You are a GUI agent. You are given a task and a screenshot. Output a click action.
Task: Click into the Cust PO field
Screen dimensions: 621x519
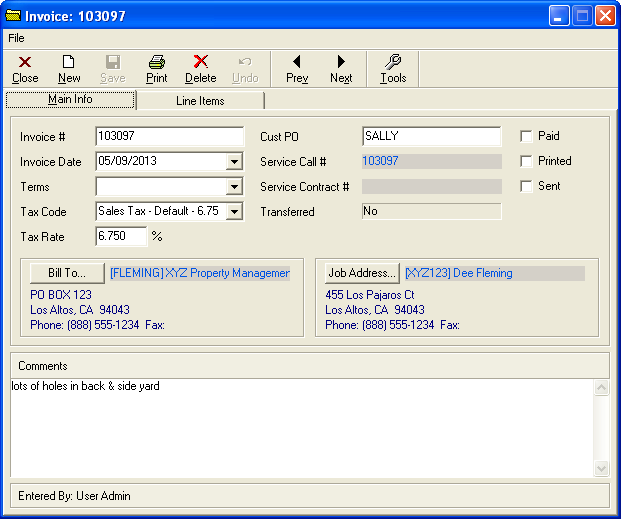point(431,136)
